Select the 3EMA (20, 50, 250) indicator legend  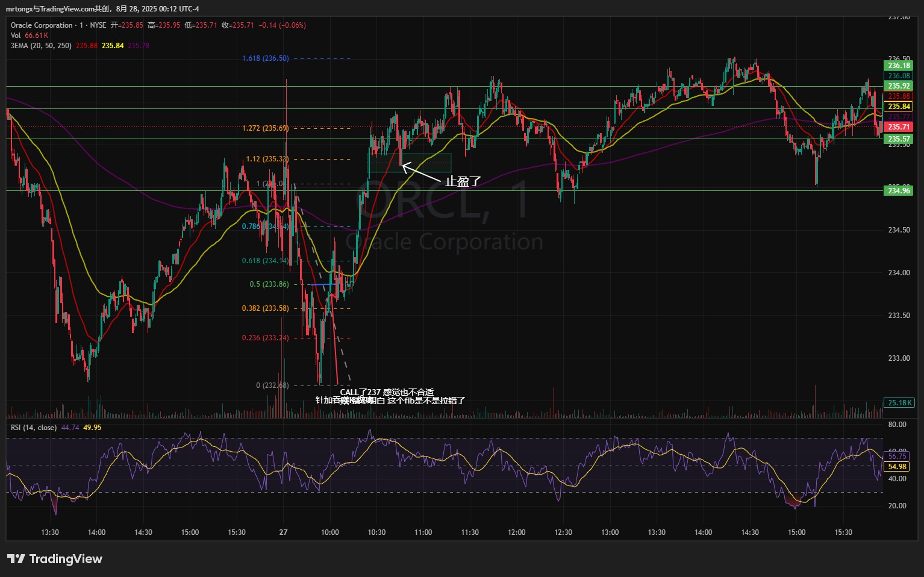pos(41,46)
